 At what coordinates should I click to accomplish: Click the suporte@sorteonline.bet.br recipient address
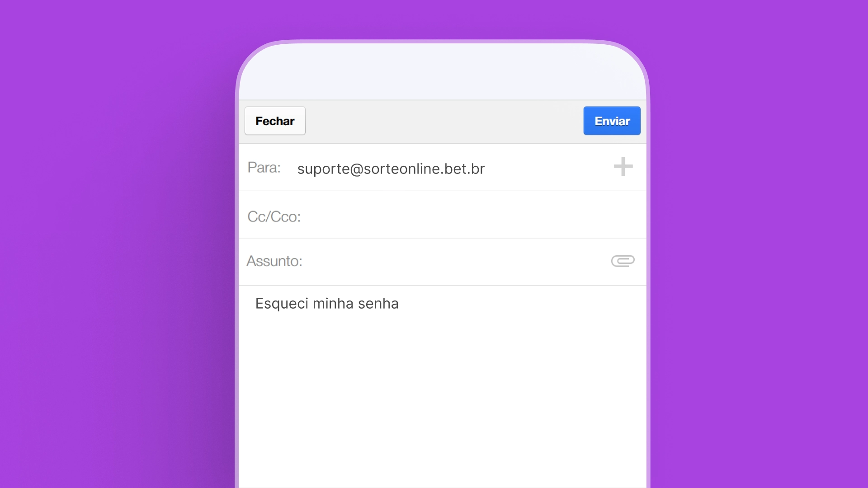[x=391, y=169]
